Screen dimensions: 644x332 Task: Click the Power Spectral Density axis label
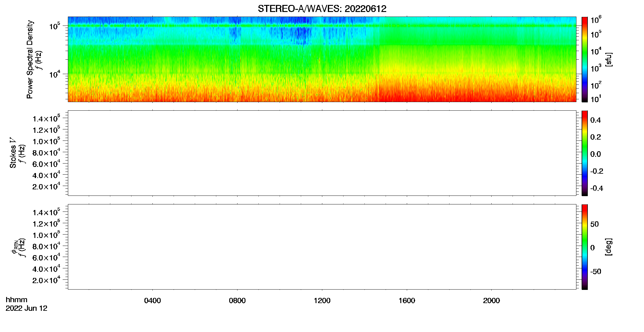click(30, 59)
